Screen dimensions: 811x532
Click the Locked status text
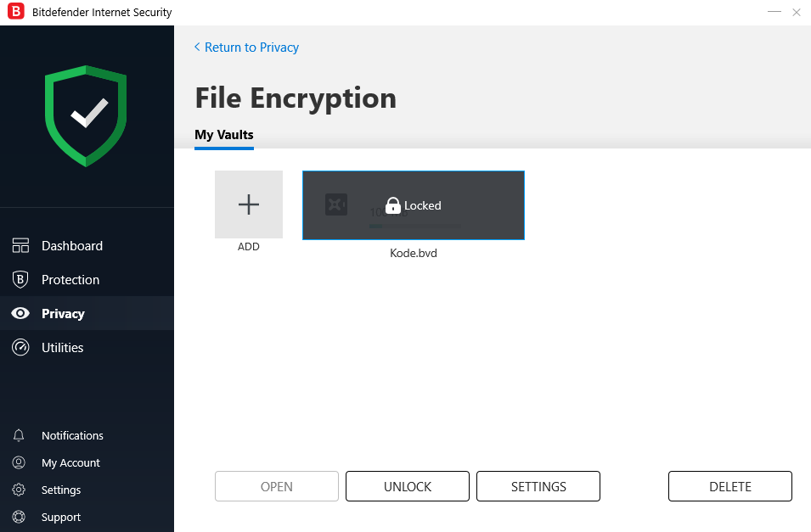423,205
